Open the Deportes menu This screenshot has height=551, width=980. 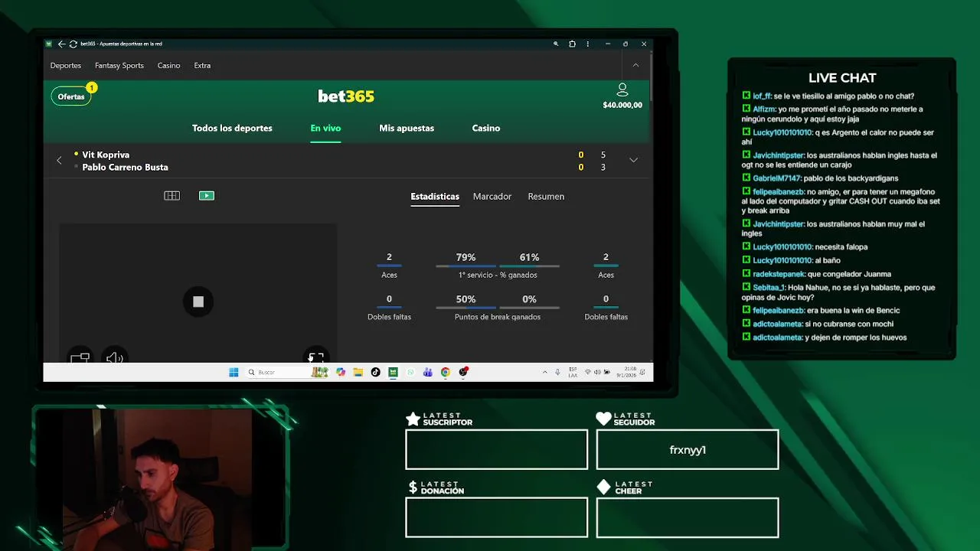click(x=66, y=66)
